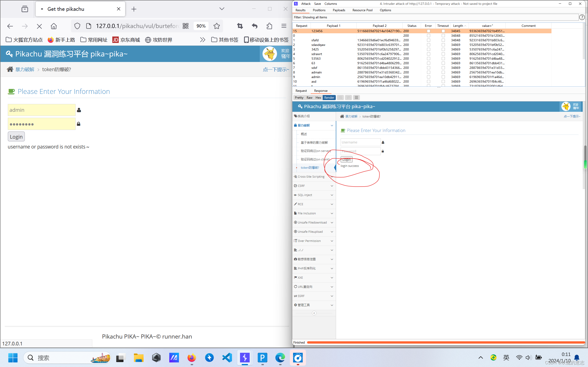The width and height of the screenshot is (588, 367).
Task: Open Attack menu in Burp
Action: (x=306, y=4)
